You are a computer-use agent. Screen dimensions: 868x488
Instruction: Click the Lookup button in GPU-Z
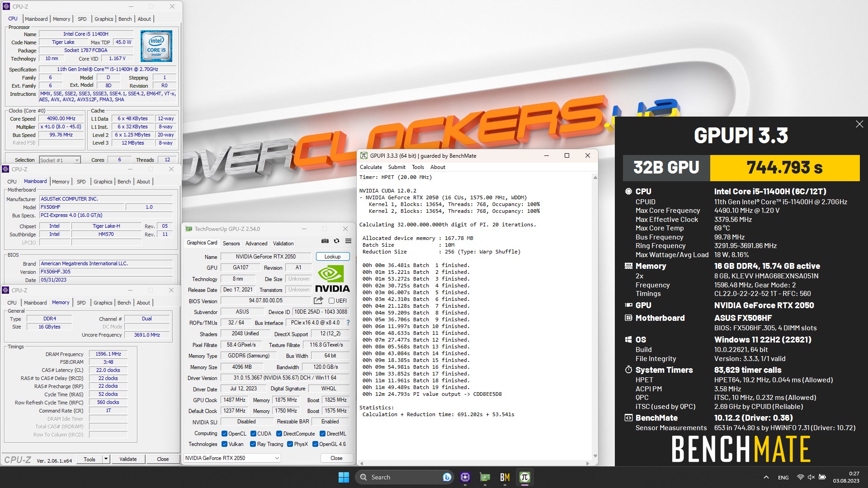pos(332,257)
